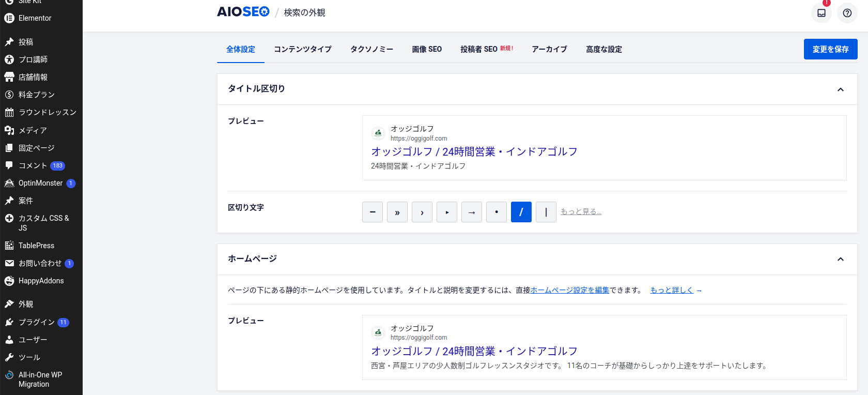The height and width of the screenshot is (395, 868).
Task: Select the bullet • separator
Action: (497, 212)
